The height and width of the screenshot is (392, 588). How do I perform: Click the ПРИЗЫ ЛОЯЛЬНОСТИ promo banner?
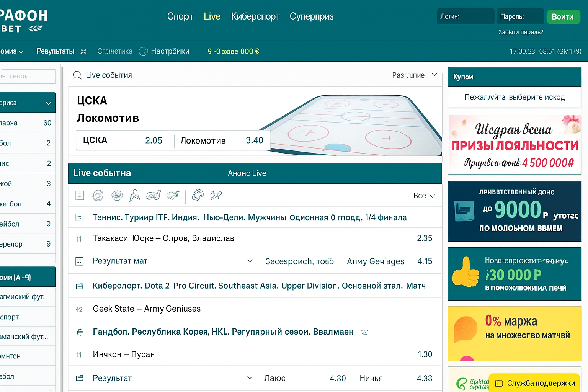514,144
